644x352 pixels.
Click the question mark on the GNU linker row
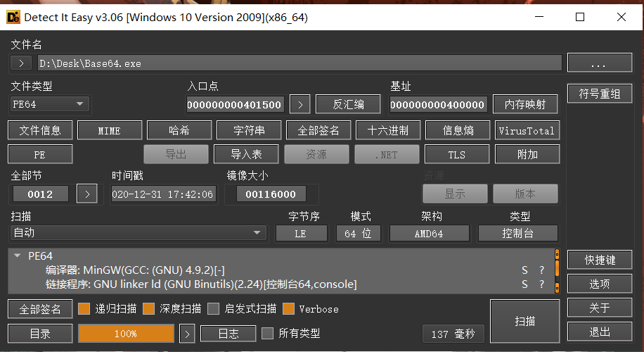click(541, 284)
